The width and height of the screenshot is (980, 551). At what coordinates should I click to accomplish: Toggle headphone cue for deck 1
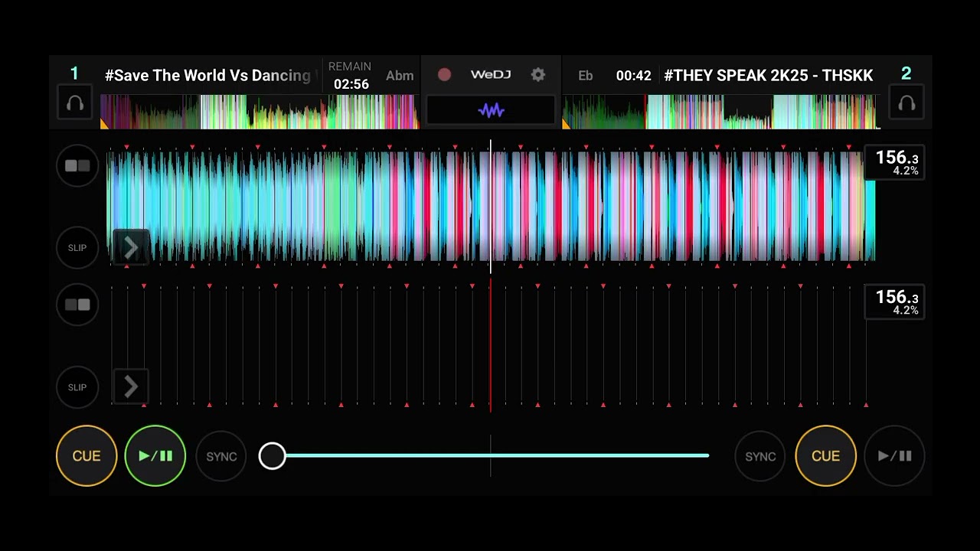click(x=75, y=103)
